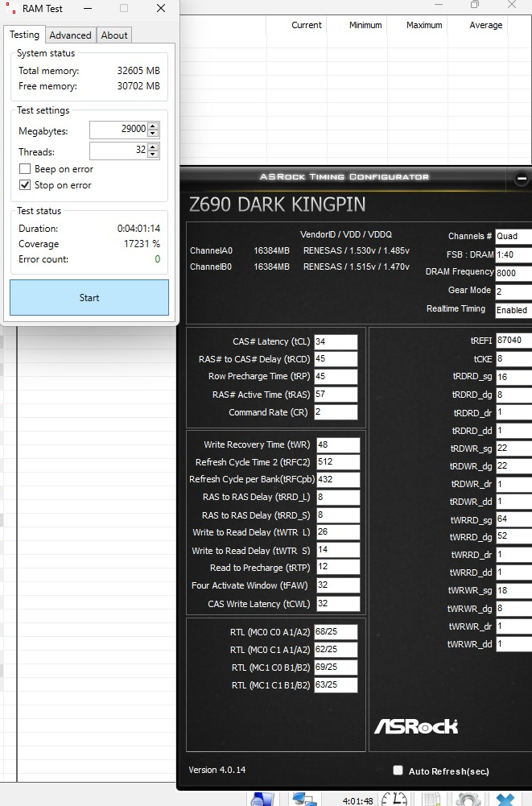Viewport: 532px width, 806px height.
Task: Click the RAS# Active Time (tRAS) field
Action: [336, 395]
